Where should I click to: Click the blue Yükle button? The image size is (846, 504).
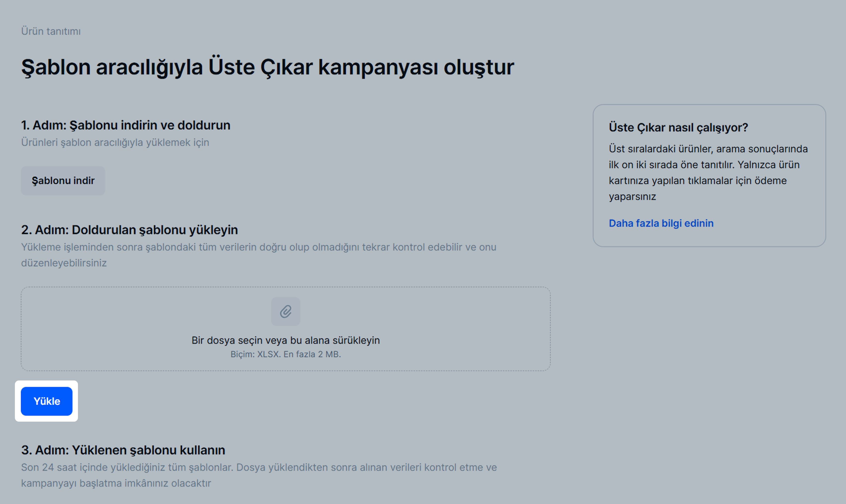pos(47,401)
